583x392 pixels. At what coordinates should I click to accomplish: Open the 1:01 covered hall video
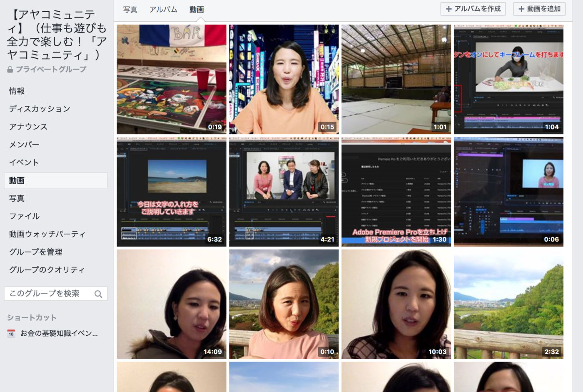coord(396,79)
